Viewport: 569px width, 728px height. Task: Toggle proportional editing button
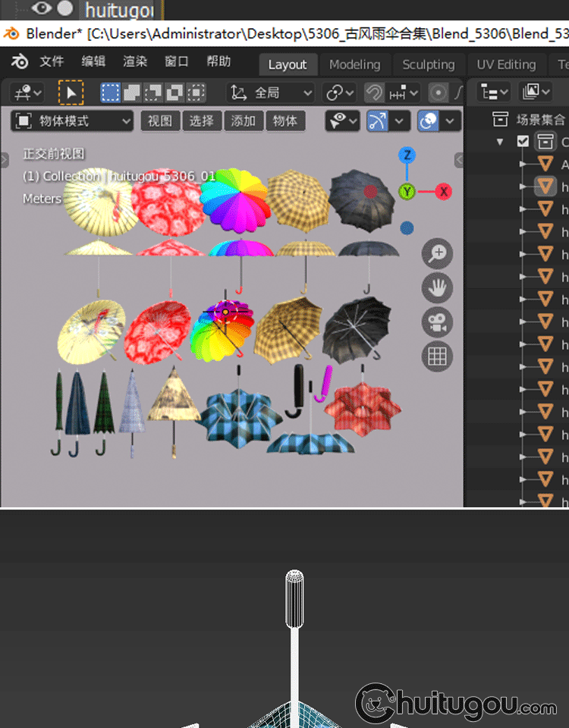[438, 93]
